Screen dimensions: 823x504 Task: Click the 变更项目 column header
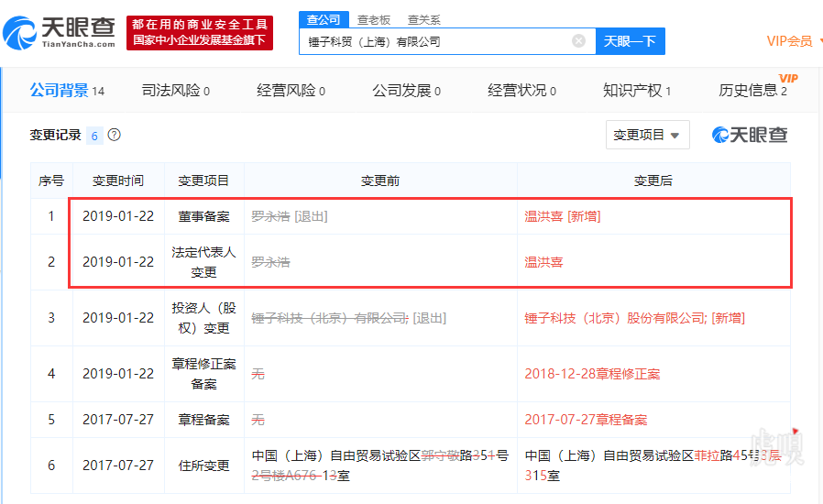203,181
